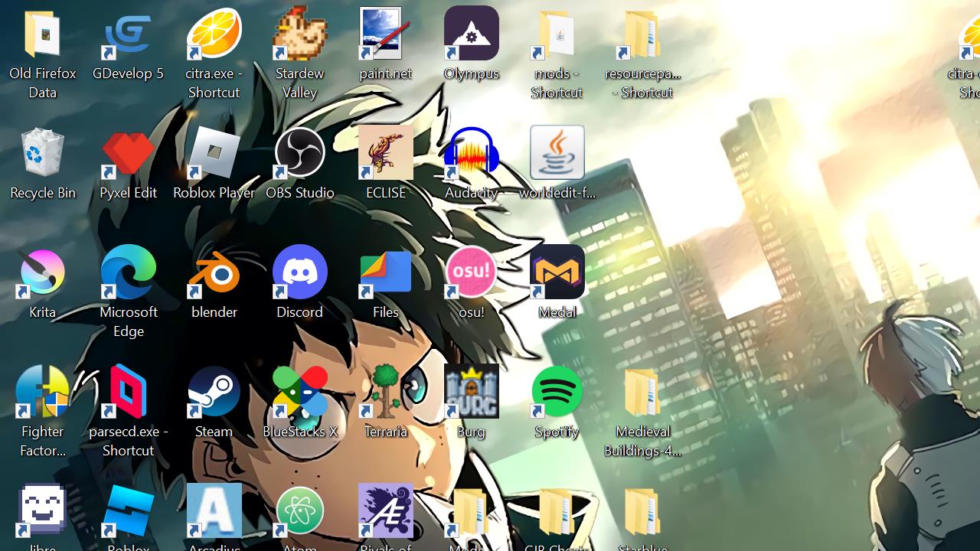The height and width of the screenshot is (551, 980).
Task: Select the BlueStacks X icon
Action: click(300, 393)
